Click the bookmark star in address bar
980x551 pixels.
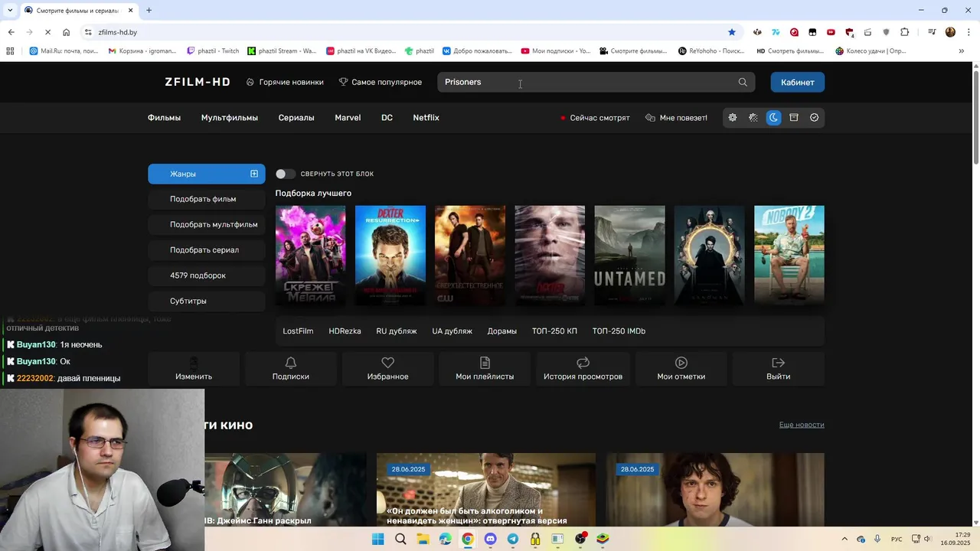pos(732,32)
